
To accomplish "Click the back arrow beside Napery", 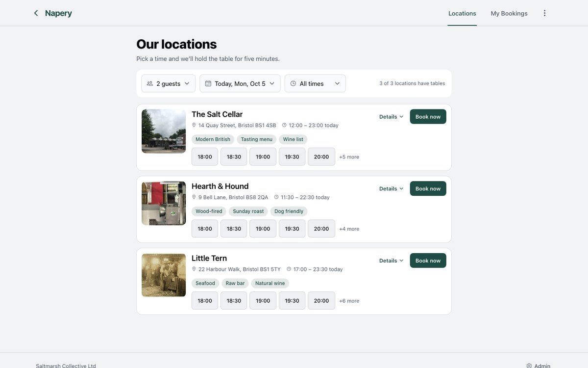I will 36,13.
